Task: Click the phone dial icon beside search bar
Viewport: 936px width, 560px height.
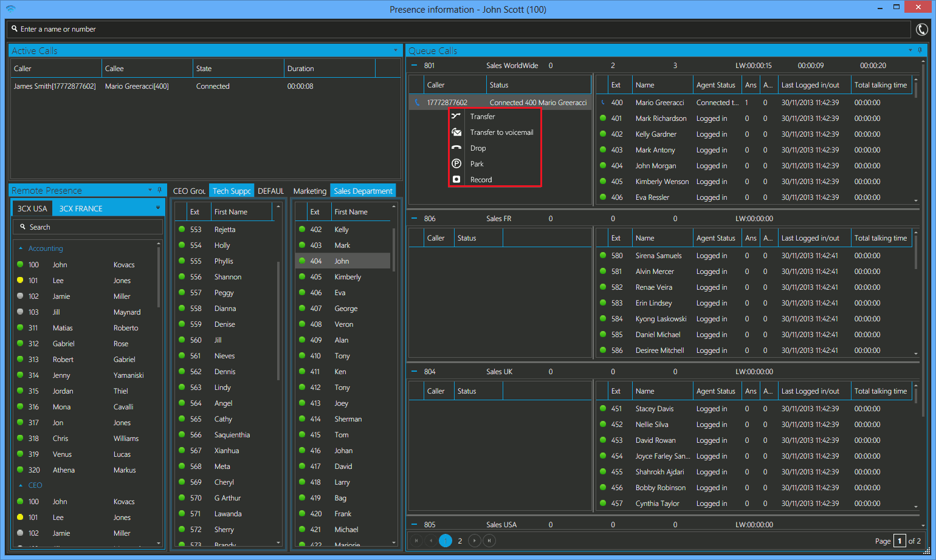Action: click(921, 29)
